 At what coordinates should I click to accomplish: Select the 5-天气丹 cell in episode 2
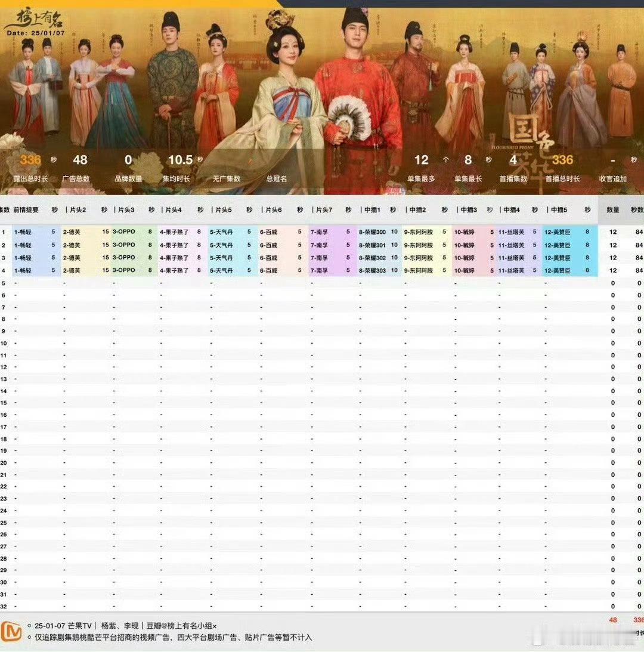(x=221, y=245)
